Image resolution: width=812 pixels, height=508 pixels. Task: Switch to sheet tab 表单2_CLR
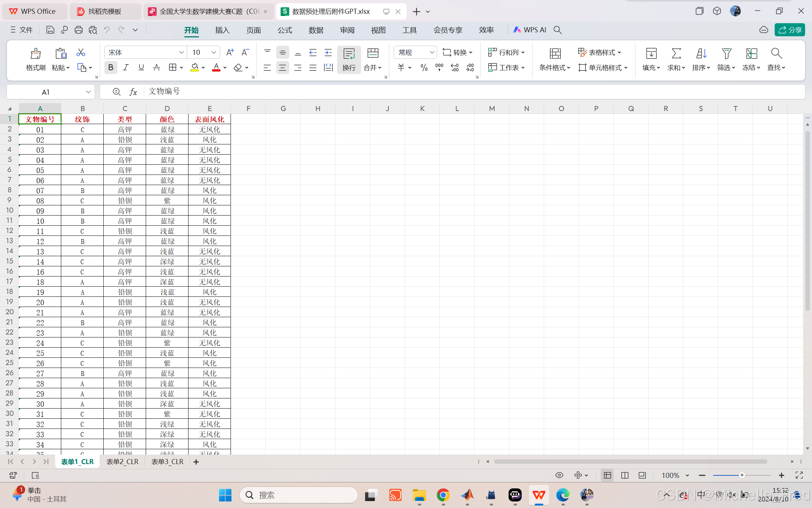pyautogui.click(x=123, y=462)
